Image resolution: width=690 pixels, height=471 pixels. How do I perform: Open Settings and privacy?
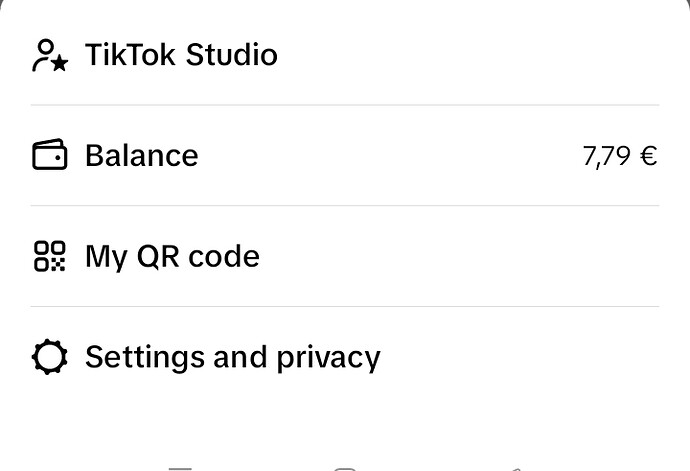(x=345, y=357)
